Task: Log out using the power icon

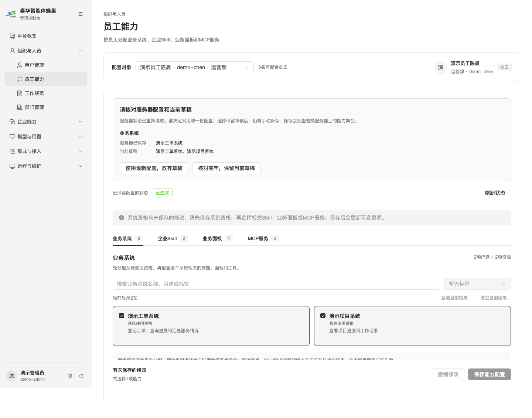Action: point(81,376)
